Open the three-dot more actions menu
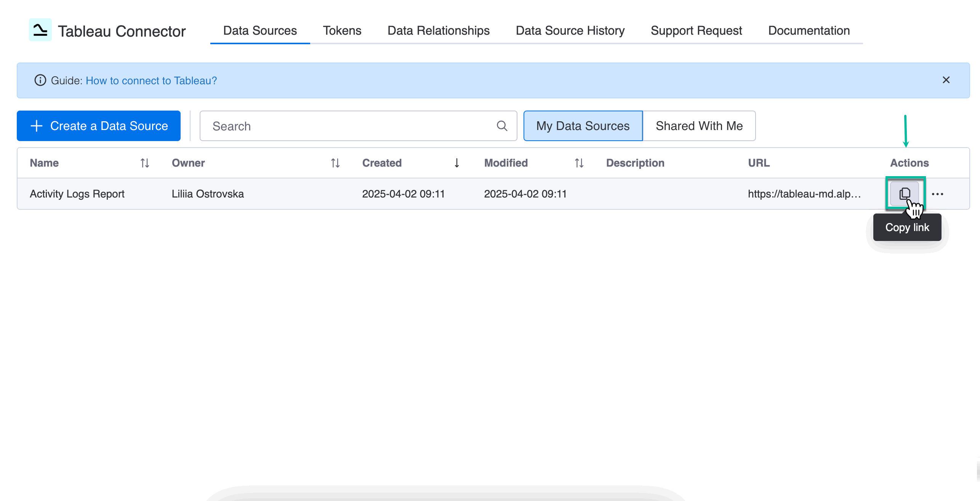980x501 pixels. [x=937, y=194]
